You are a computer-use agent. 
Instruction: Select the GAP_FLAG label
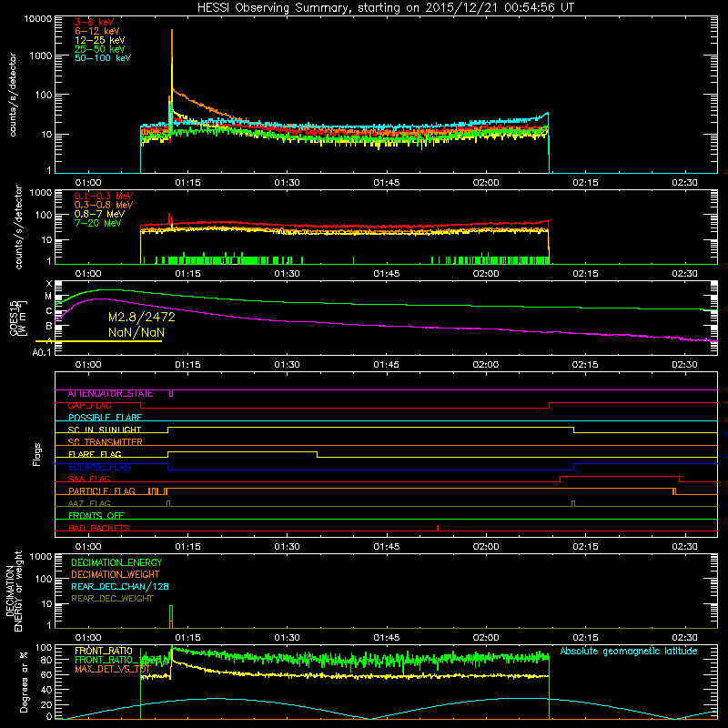pyautogui.click(x=89, y=406)
